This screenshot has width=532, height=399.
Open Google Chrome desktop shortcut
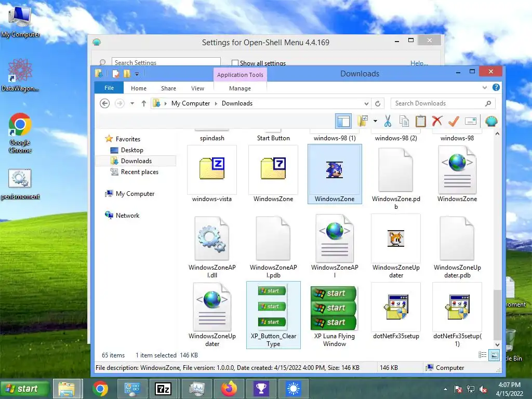click(20, 133)
